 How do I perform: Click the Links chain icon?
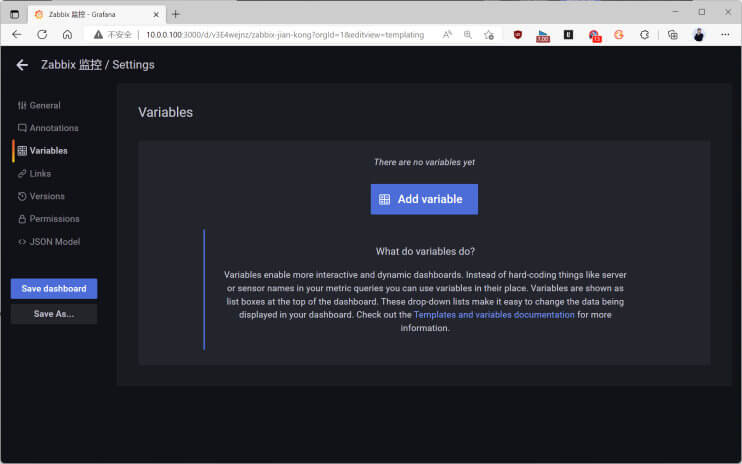coord(22,174)
